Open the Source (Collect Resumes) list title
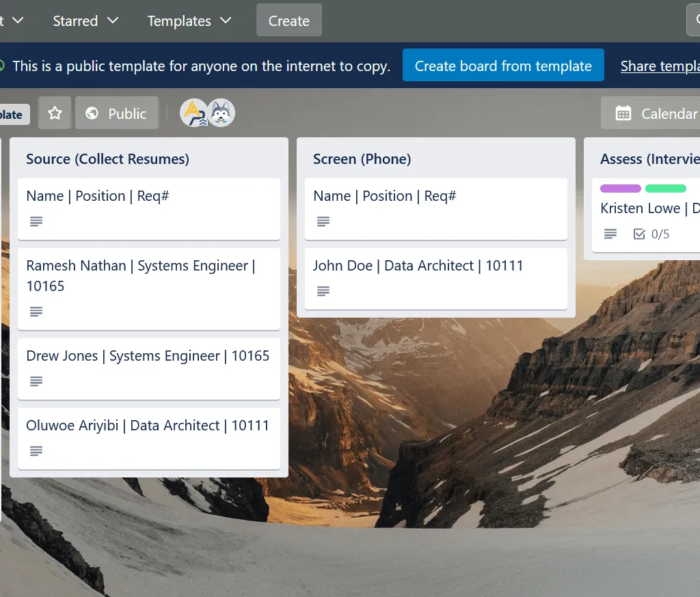 [x=107, y=159]
